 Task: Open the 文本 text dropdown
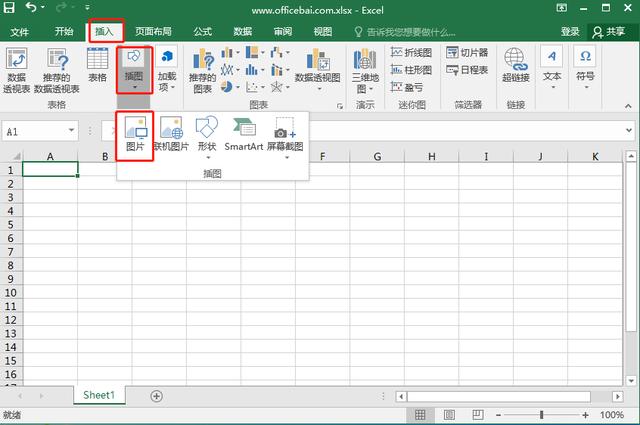pos(552,69)
